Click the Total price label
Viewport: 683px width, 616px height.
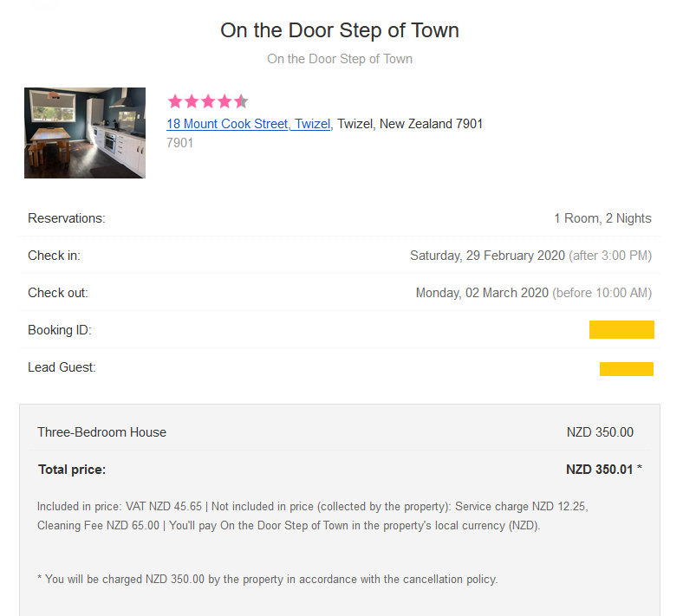(72, 470)
